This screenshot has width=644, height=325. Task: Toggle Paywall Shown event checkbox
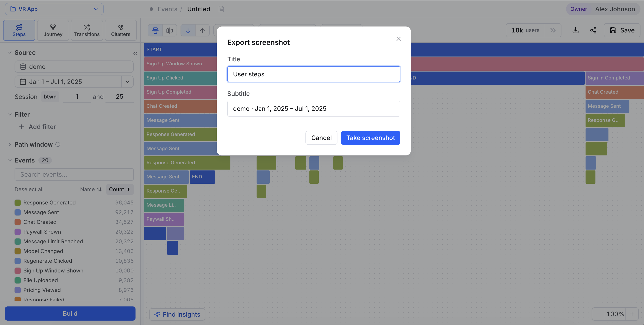[17, 232]
